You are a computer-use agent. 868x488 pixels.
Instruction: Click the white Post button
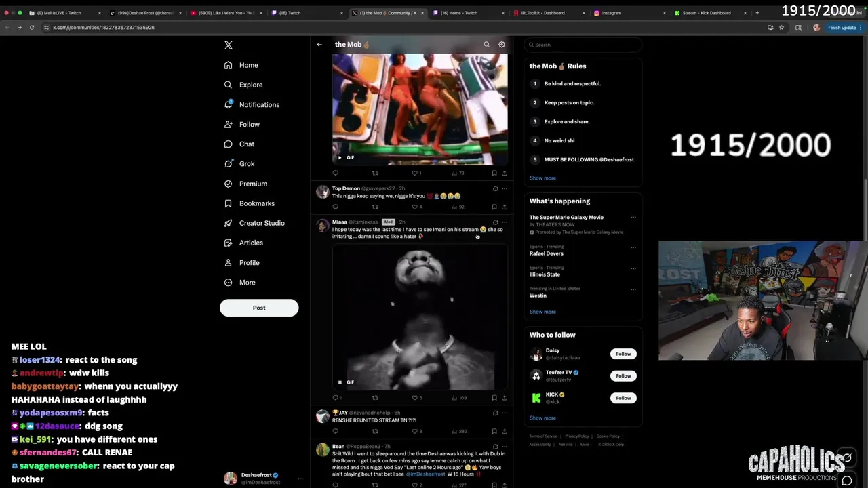pyautogui.click(x=259, y=308)
